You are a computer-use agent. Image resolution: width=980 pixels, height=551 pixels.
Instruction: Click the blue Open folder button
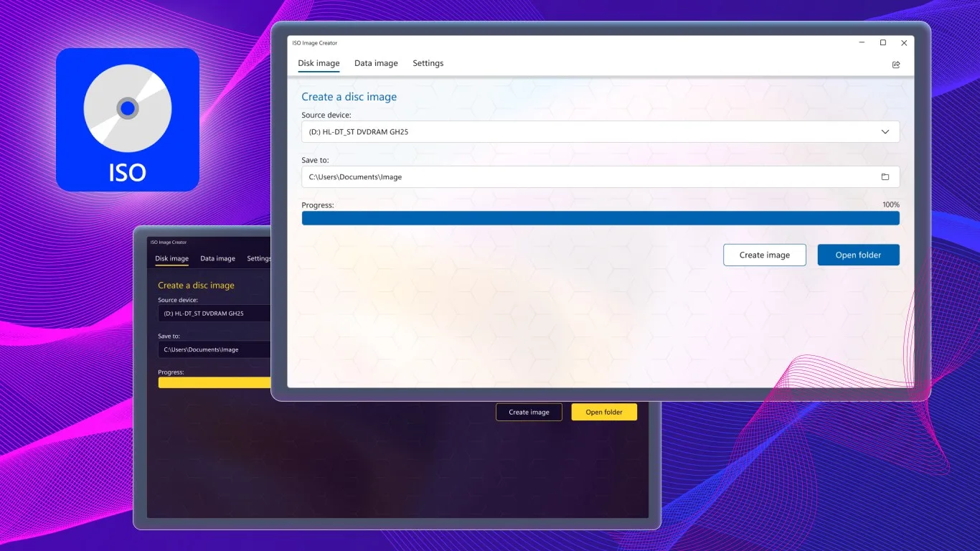coord(859,255)
